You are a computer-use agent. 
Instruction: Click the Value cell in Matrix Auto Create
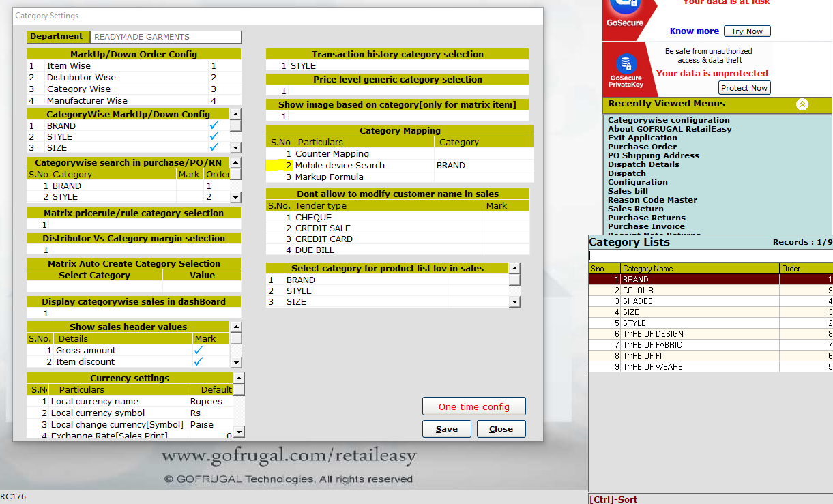[202, 286]
